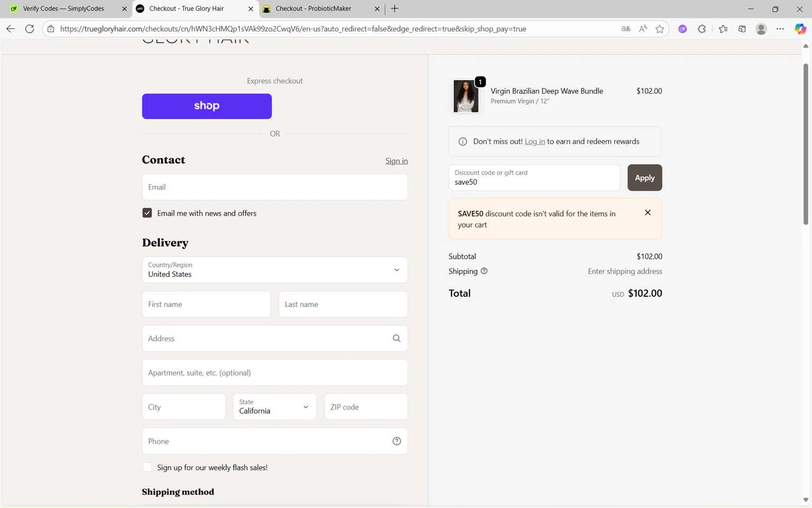Select the Checkout - True Glory Hair tab

point(187,9)
